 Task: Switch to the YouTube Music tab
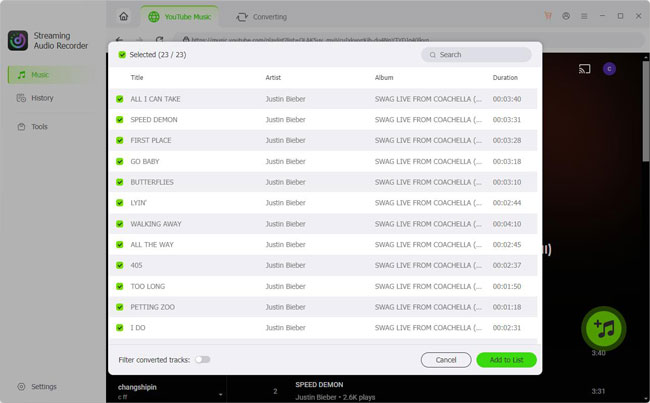[x=179, y=17]
